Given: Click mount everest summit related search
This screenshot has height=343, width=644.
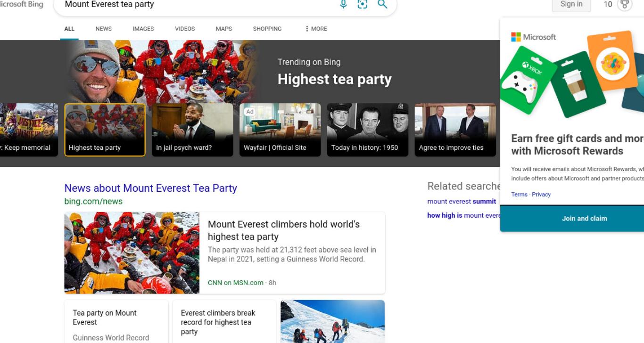Looking at the screenshot, I should tap(462, 201).
